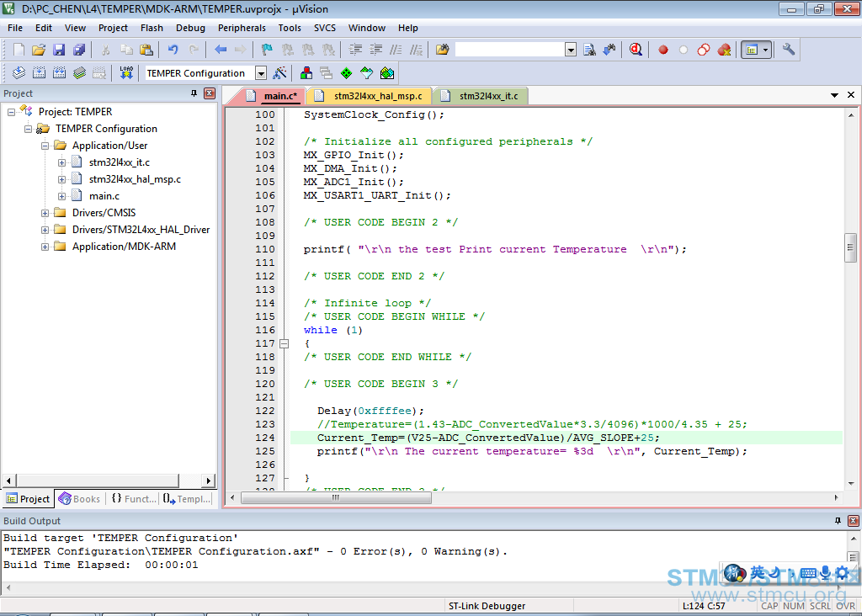
Task: Open Configuration via the wrench icon
Action: [x=789, y=50]
